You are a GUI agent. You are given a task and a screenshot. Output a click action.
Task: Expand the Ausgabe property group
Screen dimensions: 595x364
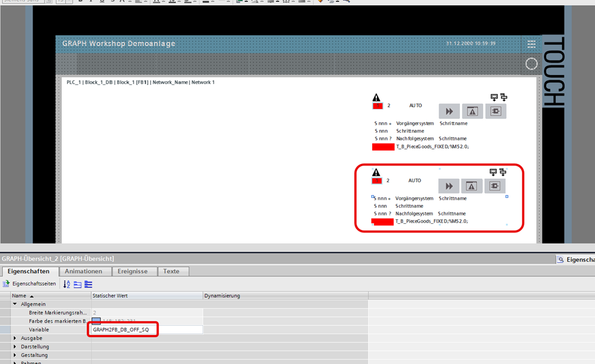click(15, 338)
